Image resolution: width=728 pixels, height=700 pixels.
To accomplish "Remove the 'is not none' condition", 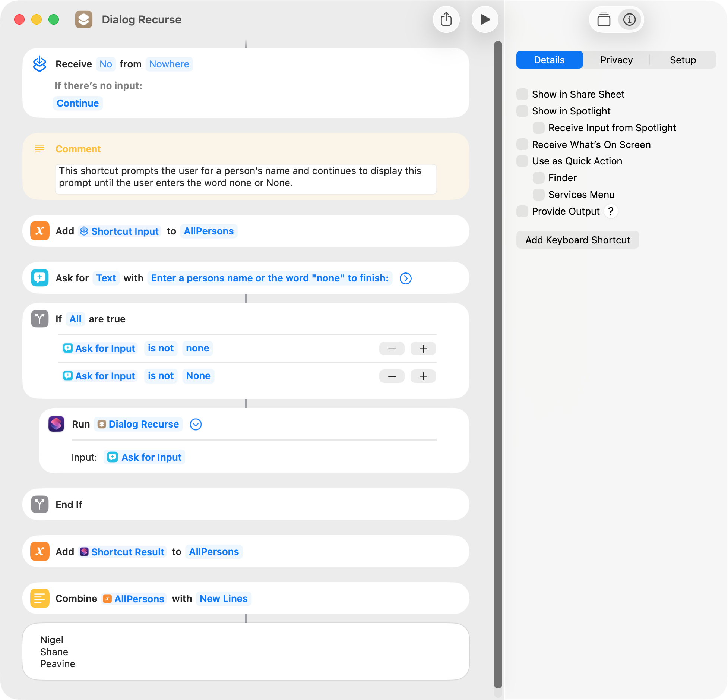I will coord(392,349).
